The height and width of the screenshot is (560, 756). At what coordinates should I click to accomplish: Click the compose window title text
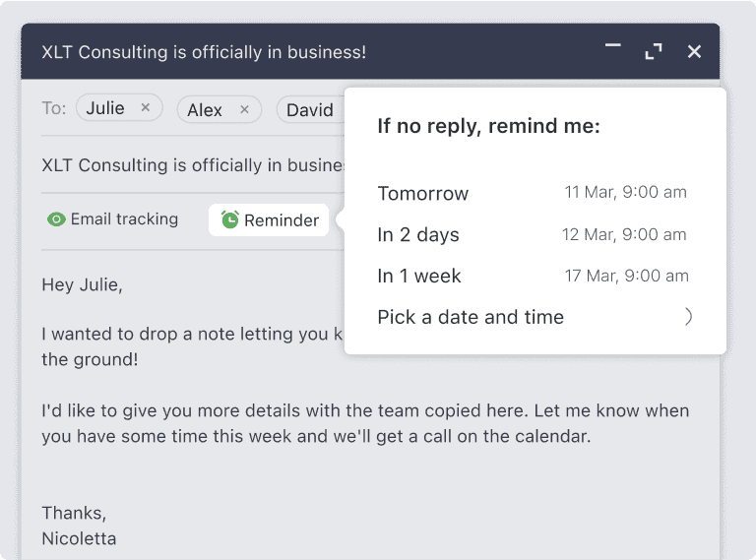[204, 52]
